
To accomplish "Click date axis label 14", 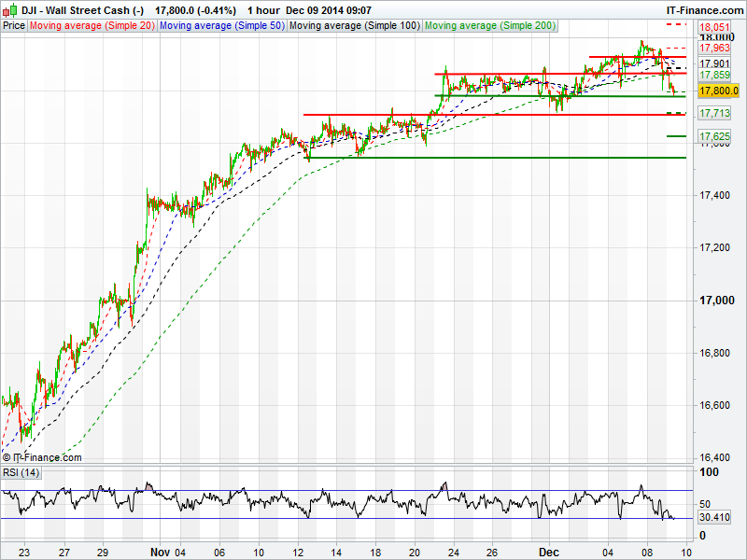I will [336, 553].
